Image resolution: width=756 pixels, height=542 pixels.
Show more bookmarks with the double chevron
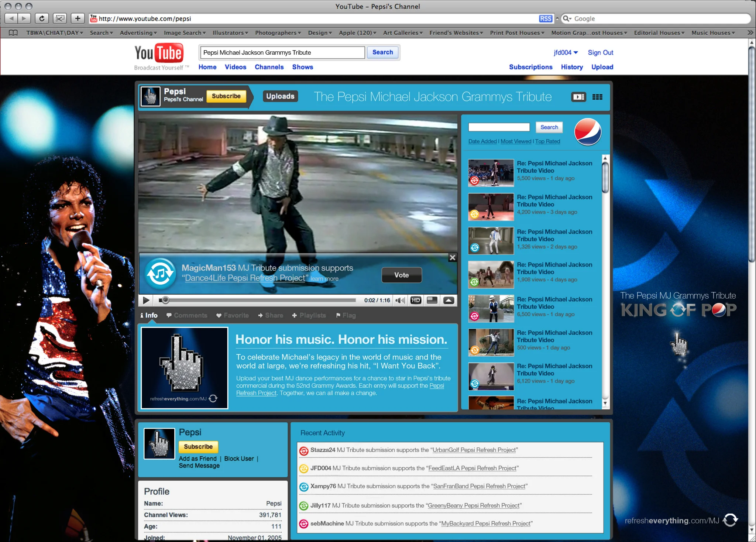(750, 33)
